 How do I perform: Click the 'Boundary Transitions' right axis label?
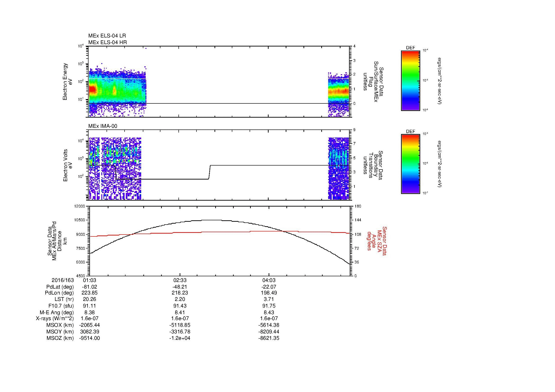pos(373,165)
